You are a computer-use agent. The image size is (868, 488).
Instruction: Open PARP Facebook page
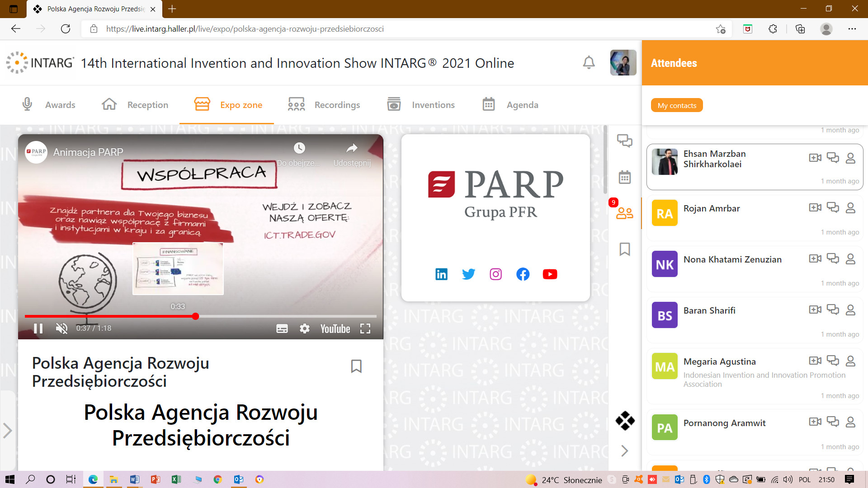[x=523, y=274]
